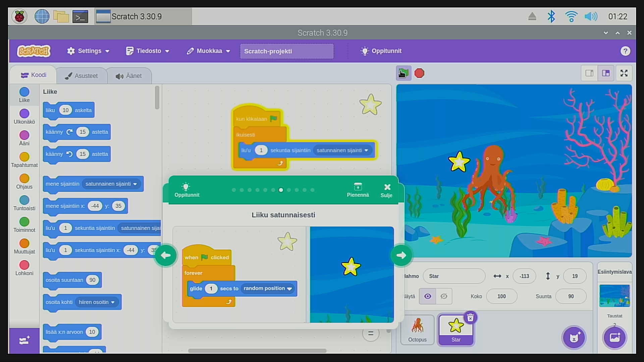Select the Tuntoaisti block category
644x362 pixels.
[x=24, y=203]
